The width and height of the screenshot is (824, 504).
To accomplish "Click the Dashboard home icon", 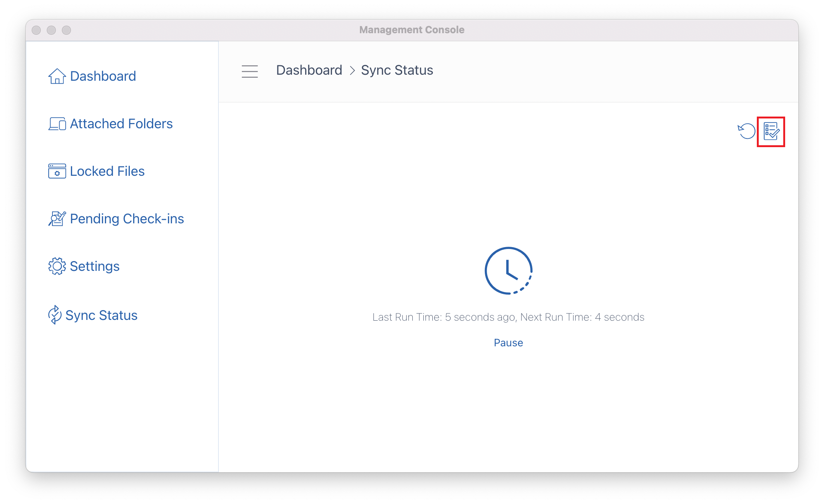I will [57, 76].
